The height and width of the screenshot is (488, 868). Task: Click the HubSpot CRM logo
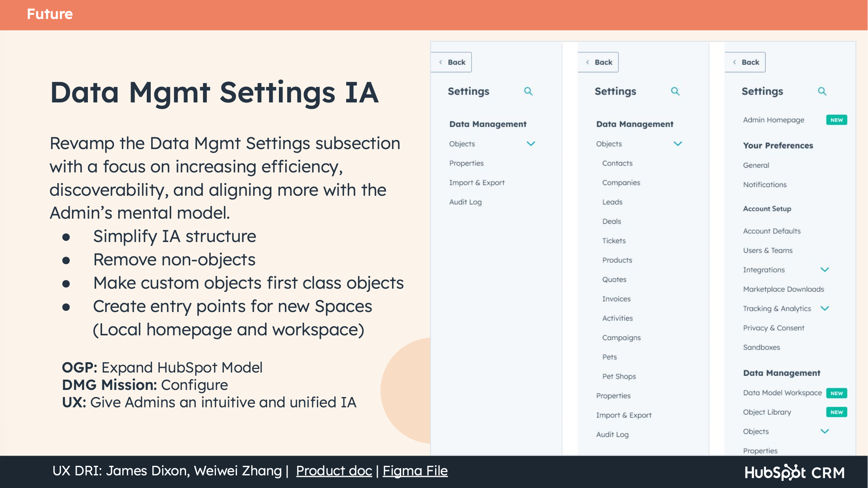794,472
